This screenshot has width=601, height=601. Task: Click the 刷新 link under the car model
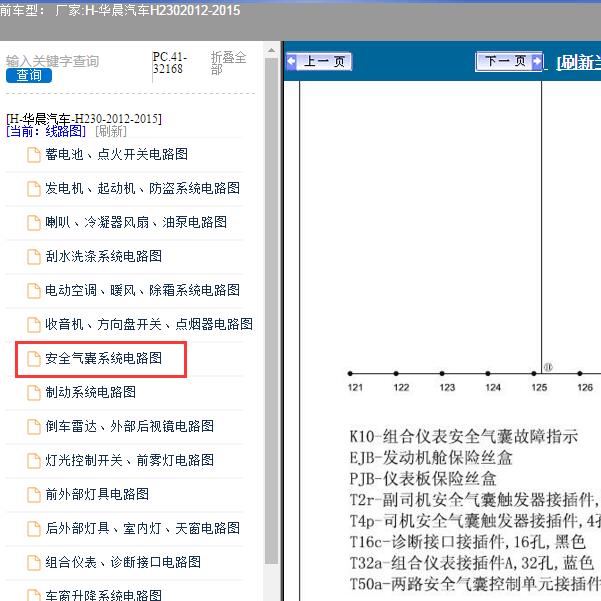111,131
